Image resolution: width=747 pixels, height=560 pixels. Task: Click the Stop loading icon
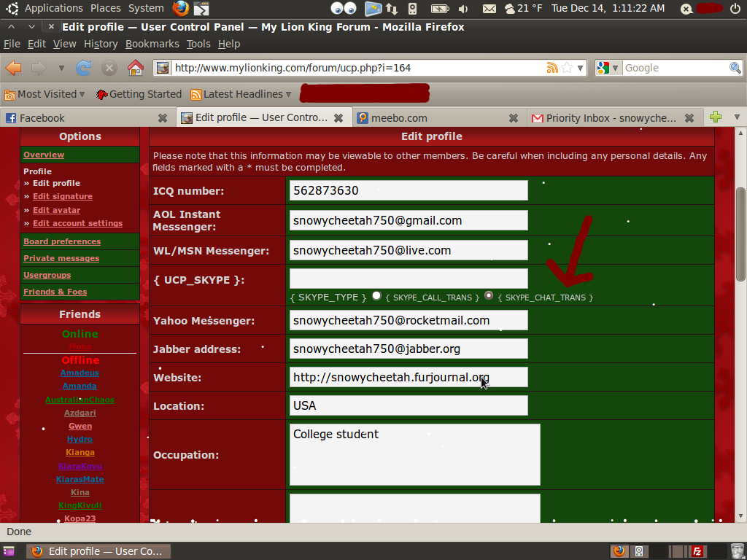[109, 68]
